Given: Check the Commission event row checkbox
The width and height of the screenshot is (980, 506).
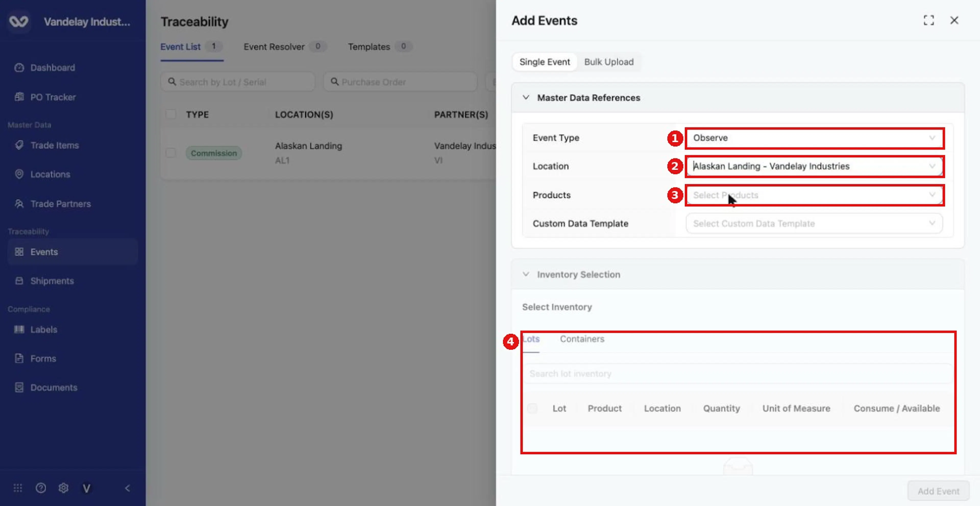Looking at the screenshot, I should [171, 153].
